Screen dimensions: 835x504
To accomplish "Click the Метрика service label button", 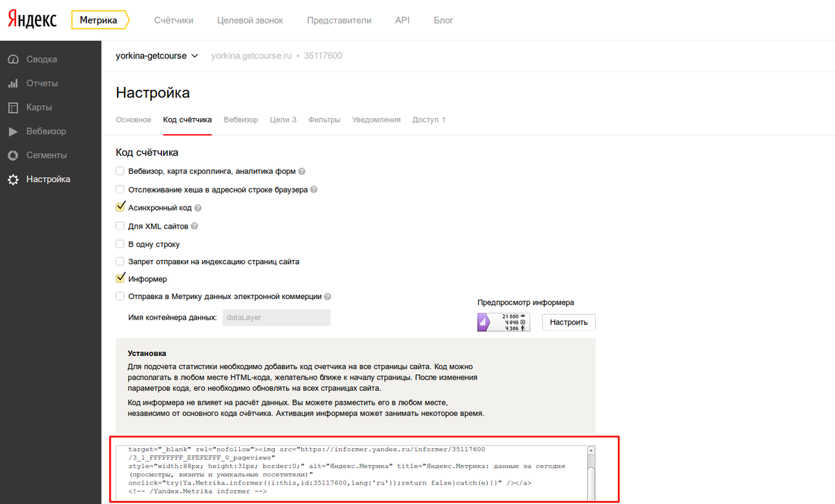I will [x=100, y=20].
